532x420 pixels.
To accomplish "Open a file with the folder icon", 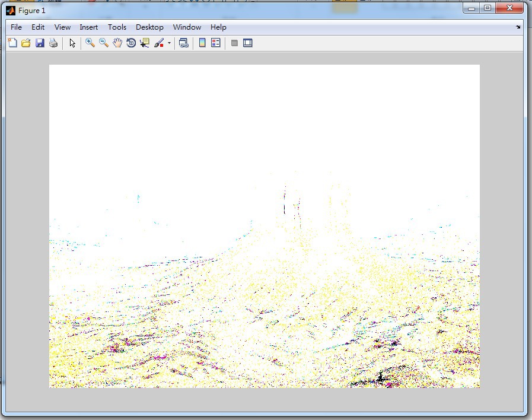I will (26, 43).
